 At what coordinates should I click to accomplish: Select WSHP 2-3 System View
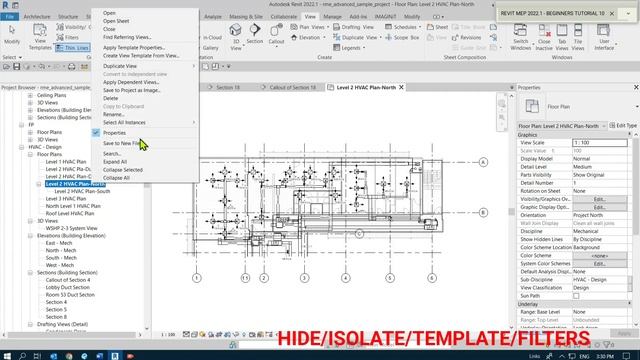(x=71, y=228)
